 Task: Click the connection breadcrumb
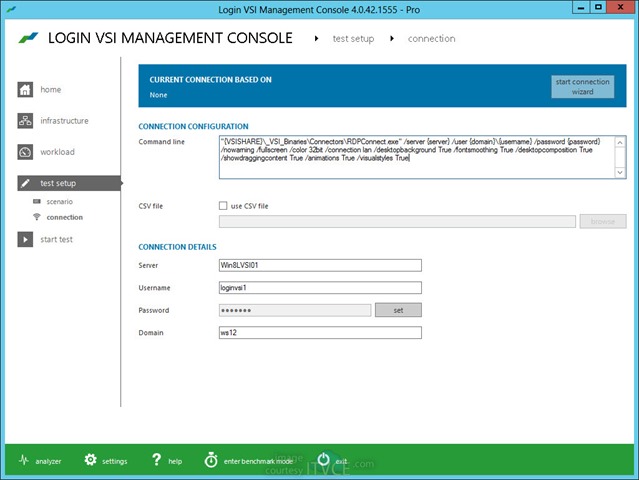click(x=432, y=39)
